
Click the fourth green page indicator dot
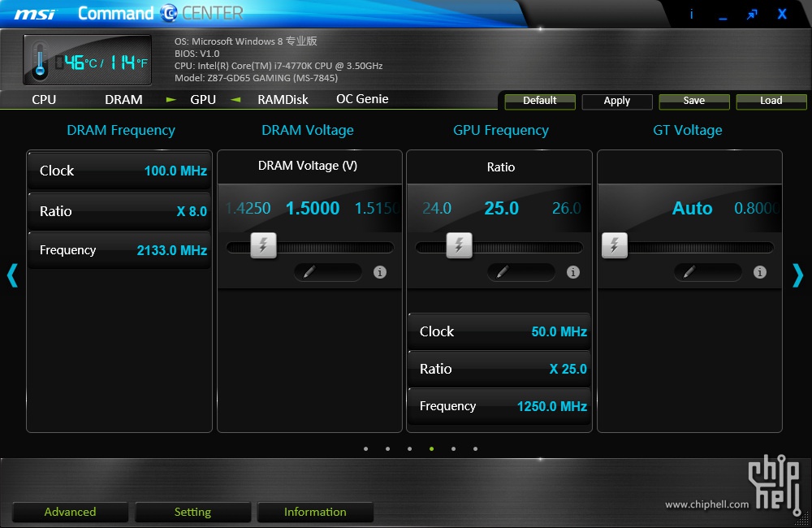coord(431,448)
